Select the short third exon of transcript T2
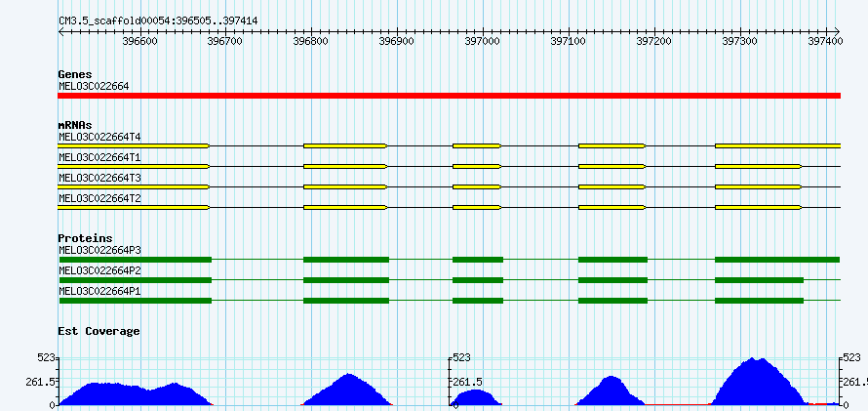868x411 pixels. coord(477,207)
